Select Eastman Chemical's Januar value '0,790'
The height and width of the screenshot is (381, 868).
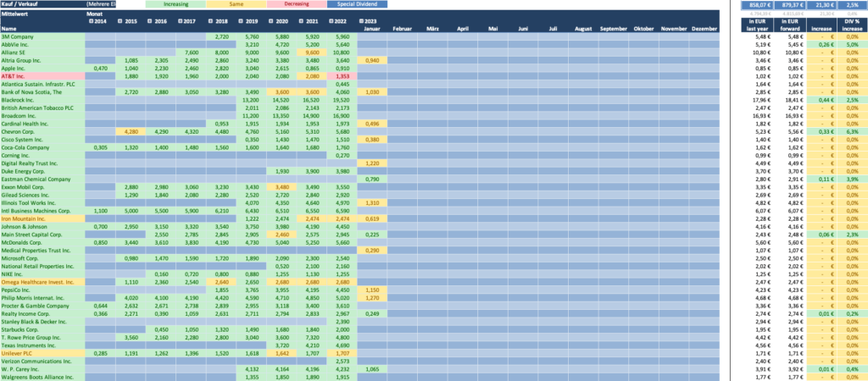(372, 179)
